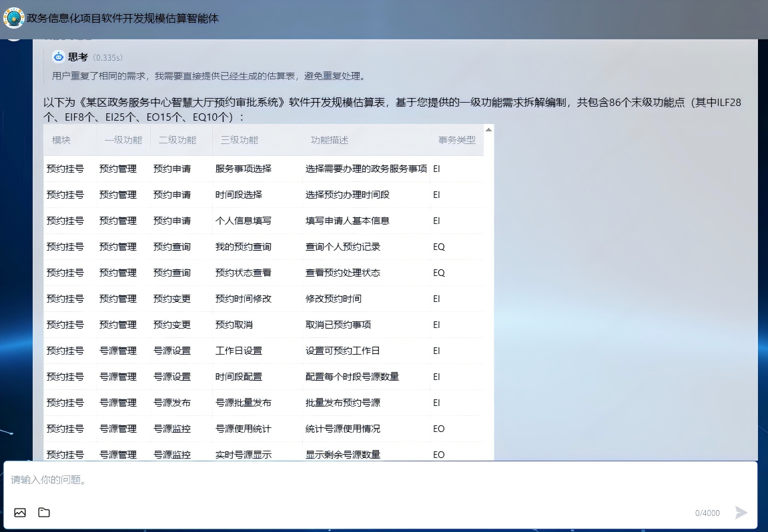Select the 预约取消 row cell
This screenshot has height=532, width=768.
(234, 325)
